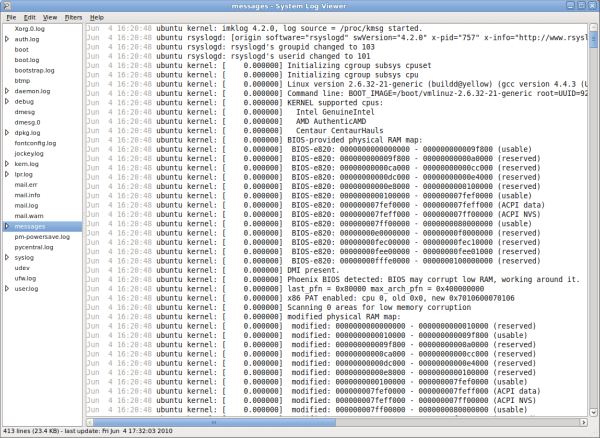Expand the daemon.log entry
This screenshot has width=600, height=438.
click(7, 91)
